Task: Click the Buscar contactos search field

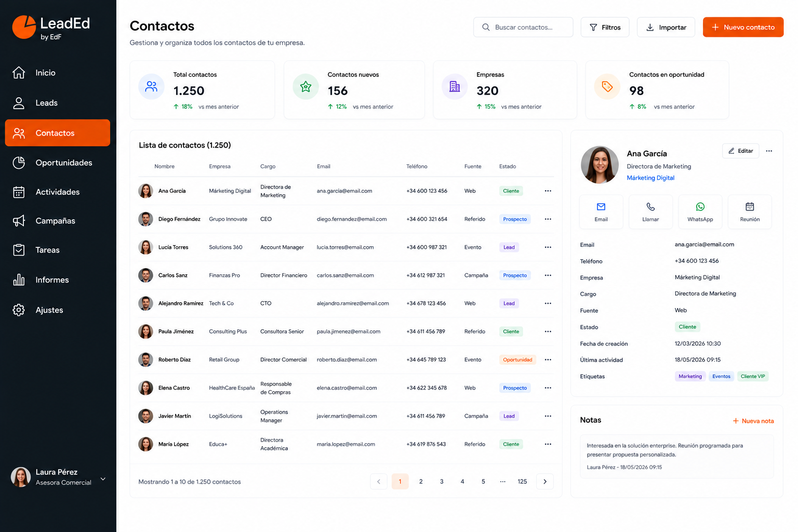Action: (x=523, y=27)
